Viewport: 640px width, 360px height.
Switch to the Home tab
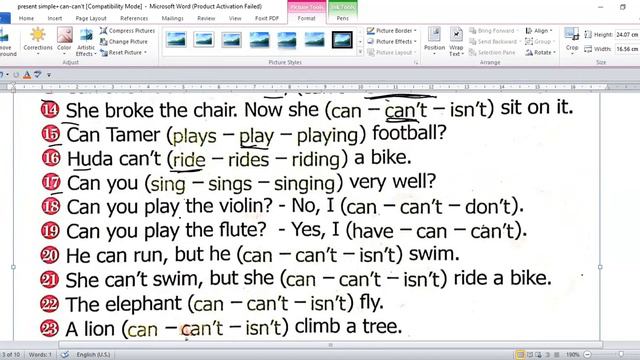pos(26,18)
